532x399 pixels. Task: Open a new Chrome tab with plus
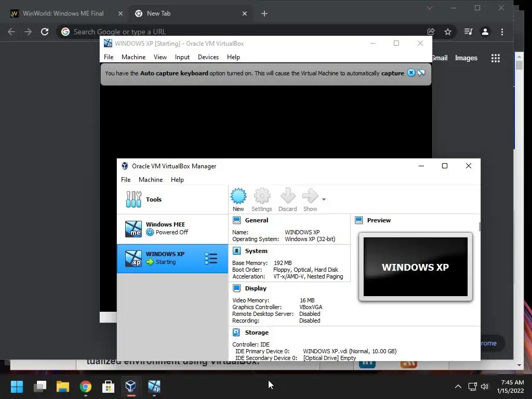coord(264,14)
